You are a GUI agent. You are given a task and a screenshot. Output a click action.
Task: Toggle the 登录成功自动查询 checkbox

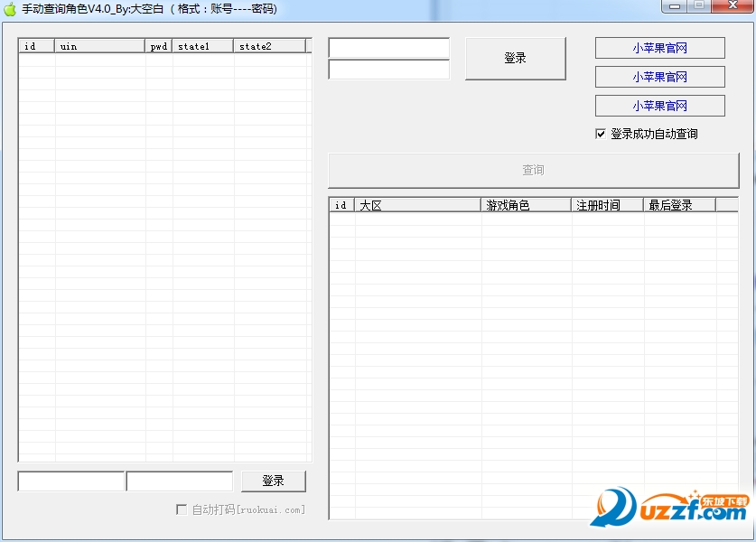click(x=602, y=134)
